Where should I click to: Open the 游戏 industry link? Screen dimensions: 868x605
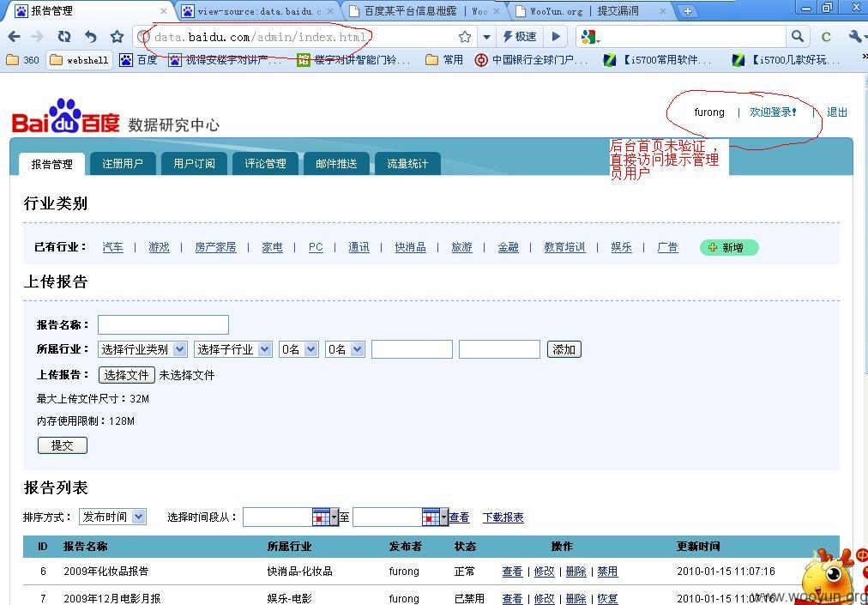(x=159, y=247)
